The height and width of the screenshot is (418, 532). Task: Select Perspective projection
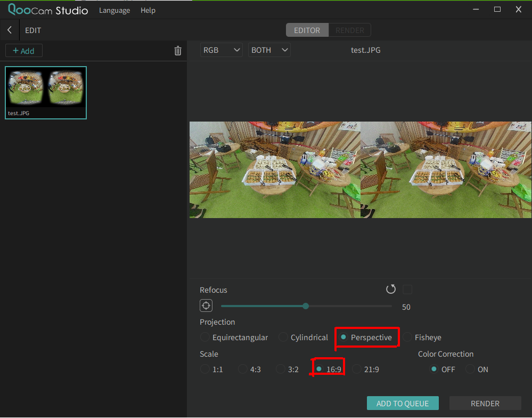click(x=366, y=337)
